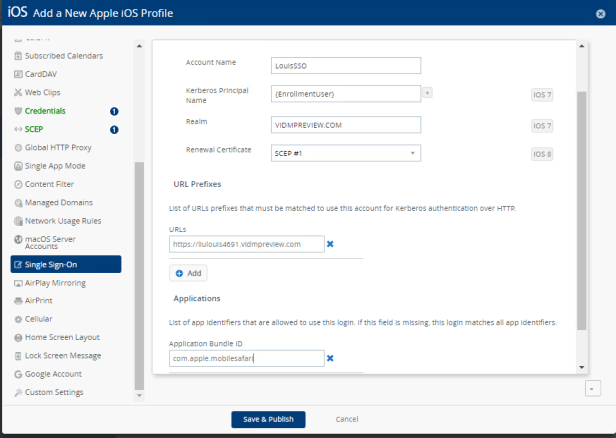Select the Google Account payload
The image size is (616, 438).
[53, 372]
